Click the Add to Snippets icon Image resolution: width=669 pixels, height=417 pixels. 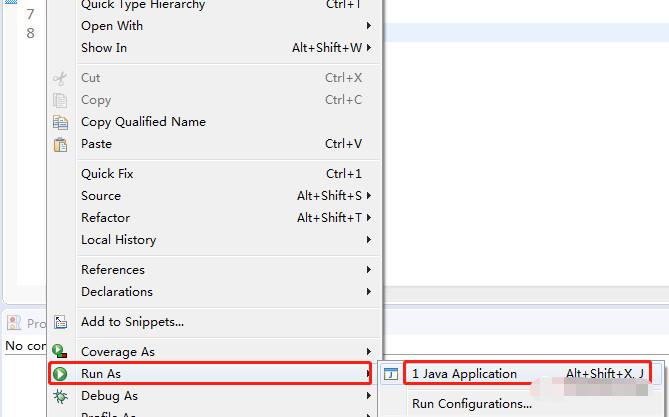click(x=60, y=322)
